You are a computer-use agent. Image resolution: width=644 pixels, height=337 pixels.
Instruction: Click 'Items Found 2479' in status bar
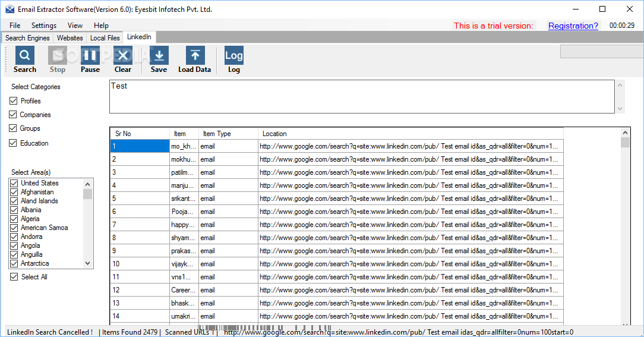point(130,332)
